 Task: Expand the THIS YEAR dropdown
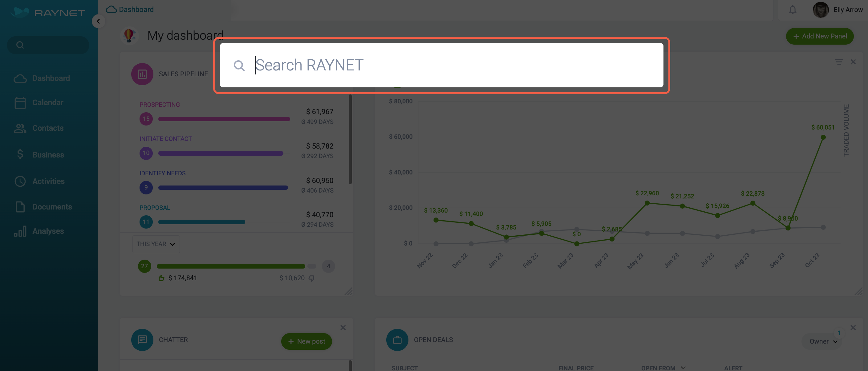coord(156,244)
